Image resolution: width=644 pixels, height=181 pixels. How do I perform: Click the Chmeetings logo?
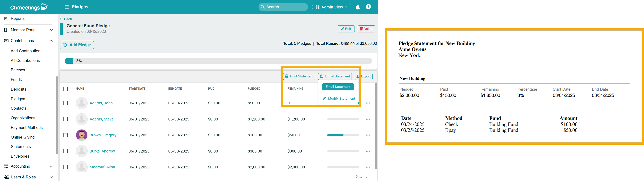pyautogui.click(x=29, y=7)
